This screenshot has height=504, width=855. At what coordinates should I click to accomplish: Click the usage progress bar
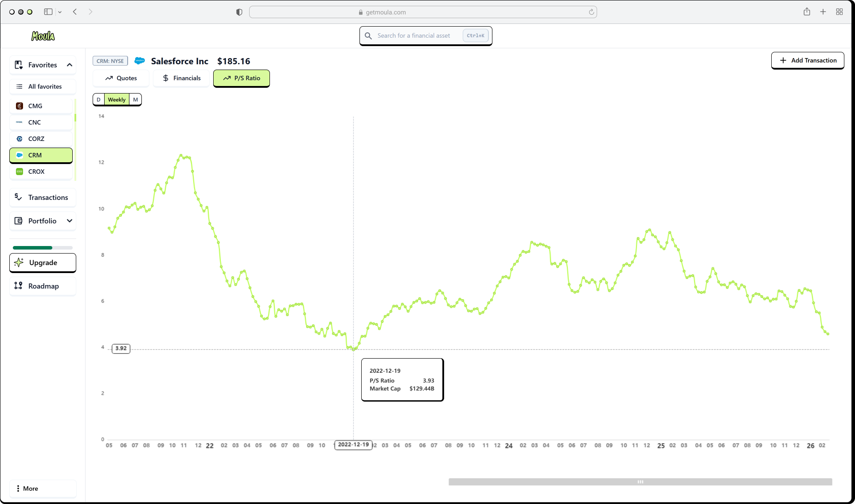pyautogui.click(x=43, y=248)
